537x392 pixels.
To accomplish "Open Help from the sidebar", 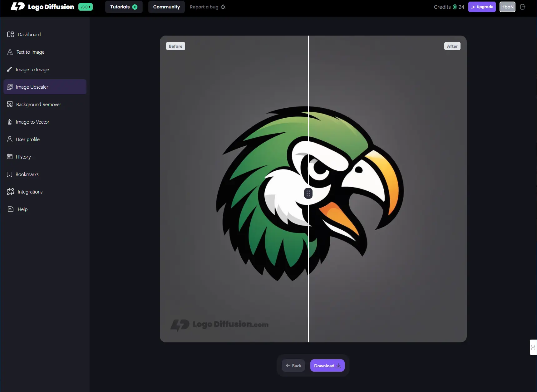I will point(45,209).
